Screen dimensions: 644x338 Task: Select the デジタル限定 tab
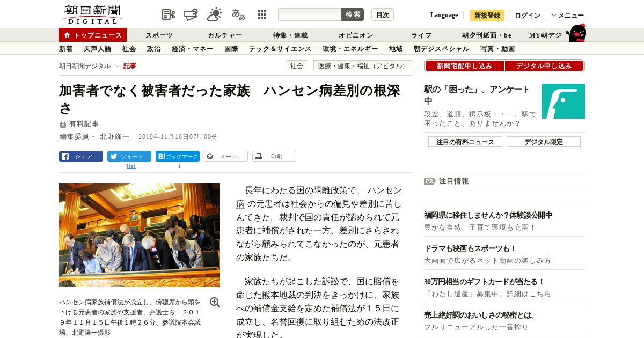tap(544, 142)
